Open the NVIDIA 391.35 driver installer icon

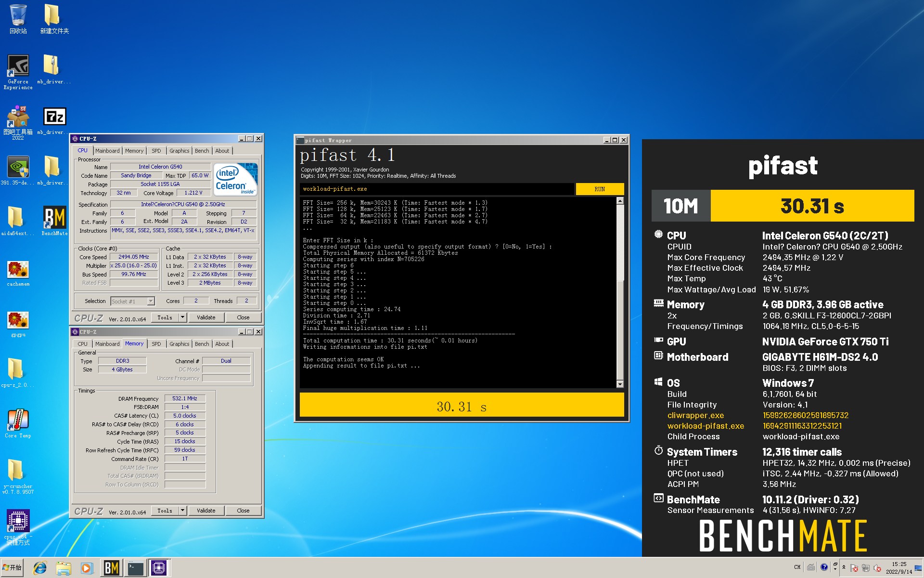(x=18, y=170)
